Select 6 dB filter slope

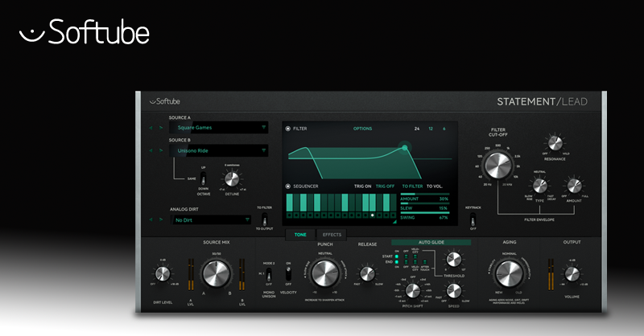click(x=444, y=129)
